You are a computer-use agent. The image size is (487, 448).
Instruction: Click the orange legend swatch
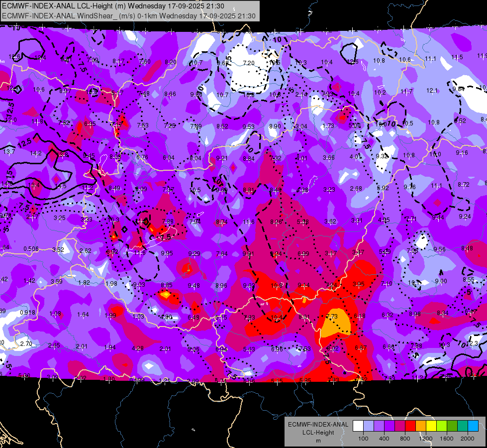421,426
